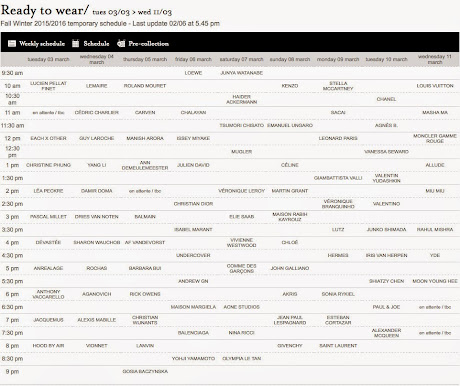Open the STELLA MCCARTNEY show entry

click(338, 86)
